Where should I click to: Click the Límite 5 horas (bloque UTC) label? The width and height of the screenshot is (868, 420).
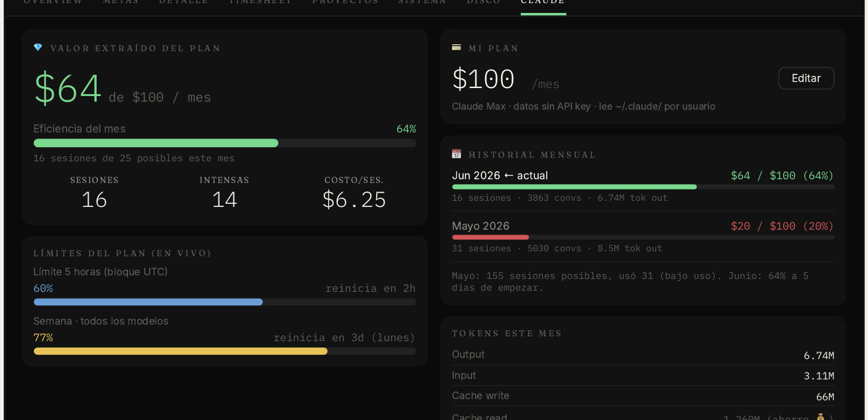[100, 272]
